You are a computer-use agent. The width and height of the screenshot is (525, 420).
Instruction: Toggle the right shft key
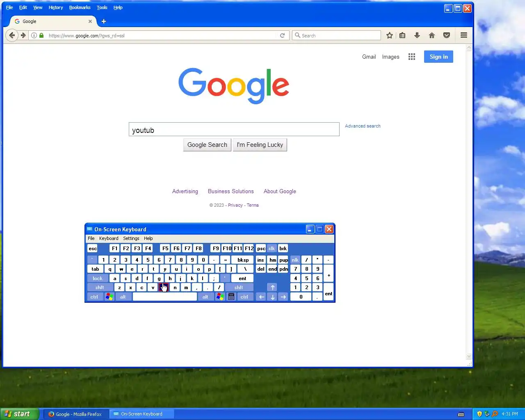coord(239,288)
